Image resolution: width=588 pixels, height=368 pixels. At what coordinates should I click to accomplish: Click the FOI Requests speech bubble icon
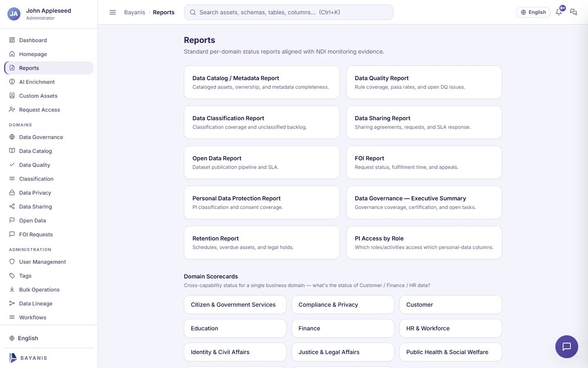12,234
